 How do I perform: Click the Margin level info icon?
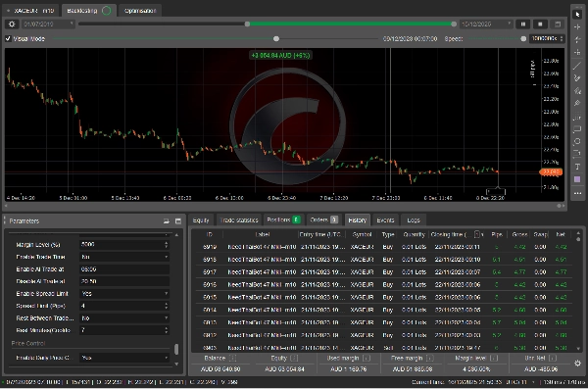coord(494,359)
